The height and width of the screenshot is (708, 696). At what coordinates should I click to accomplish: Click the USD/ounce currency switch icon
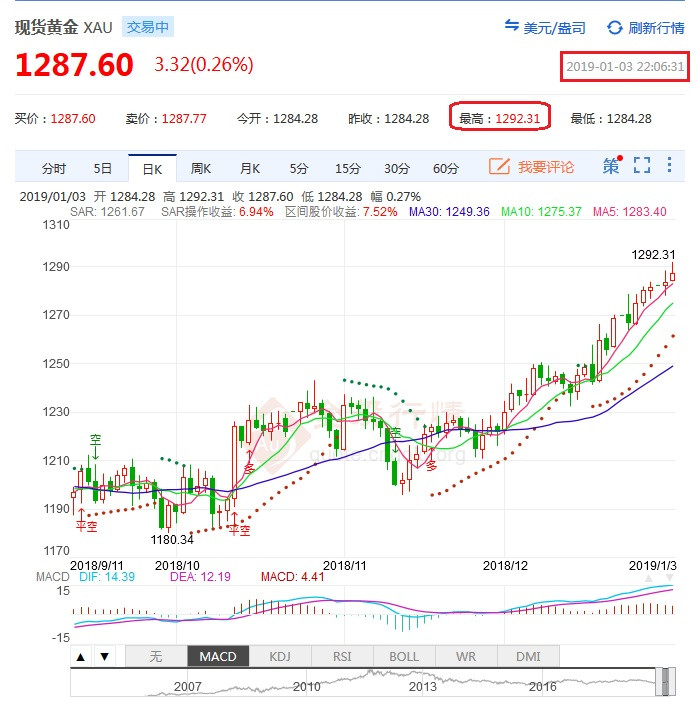512,28
